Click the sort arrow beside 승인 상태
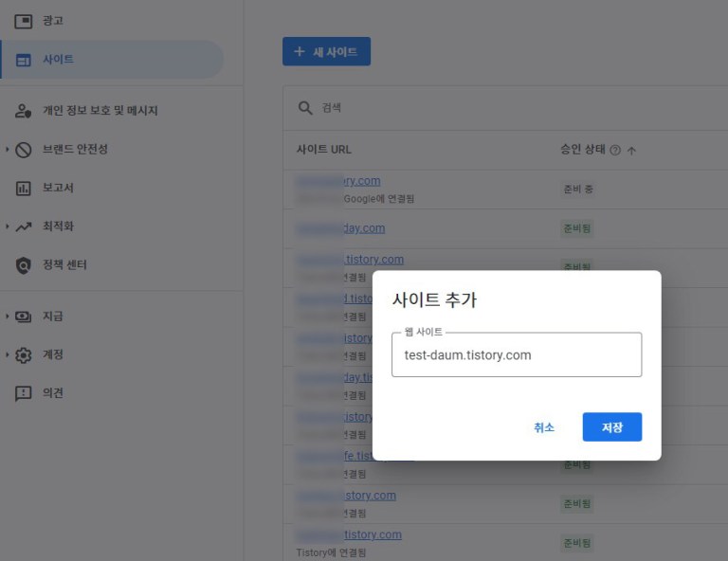 click(x=631, y=151)
